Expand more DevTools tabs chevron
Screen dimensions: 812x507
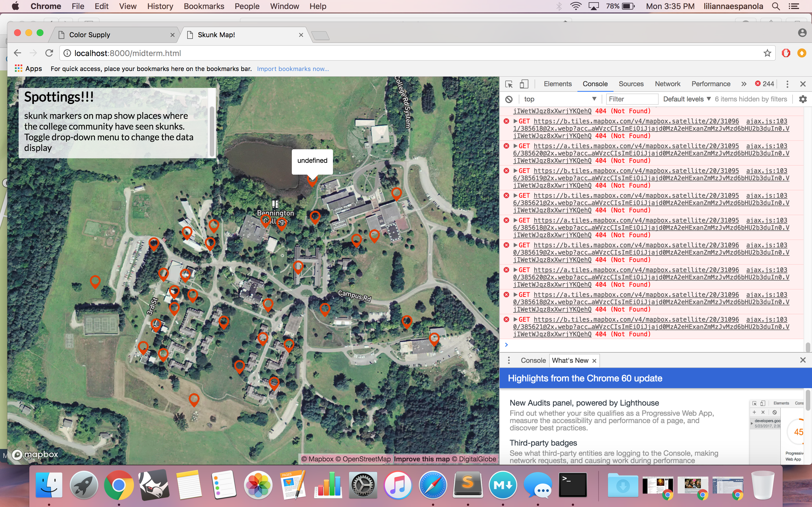(744, 84)
